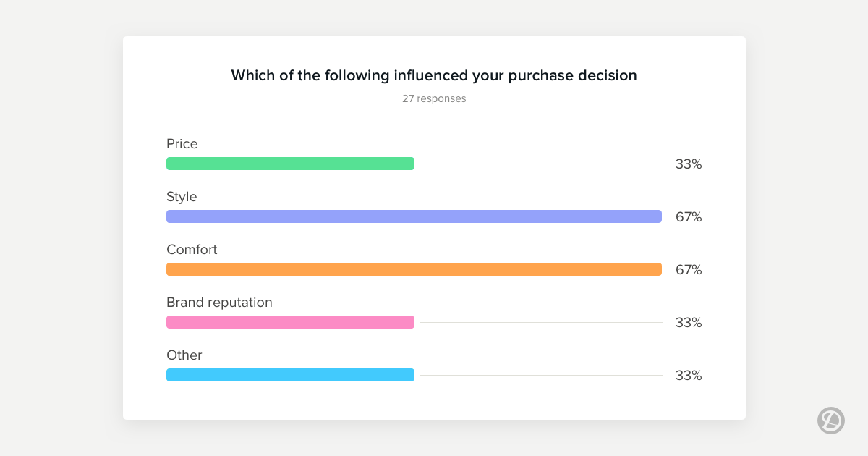The height and width of the screenshot is (456, 868).
Task: Click the 33% value for Brand reputation
Action: pyautogui.click(x=689, y=323)
